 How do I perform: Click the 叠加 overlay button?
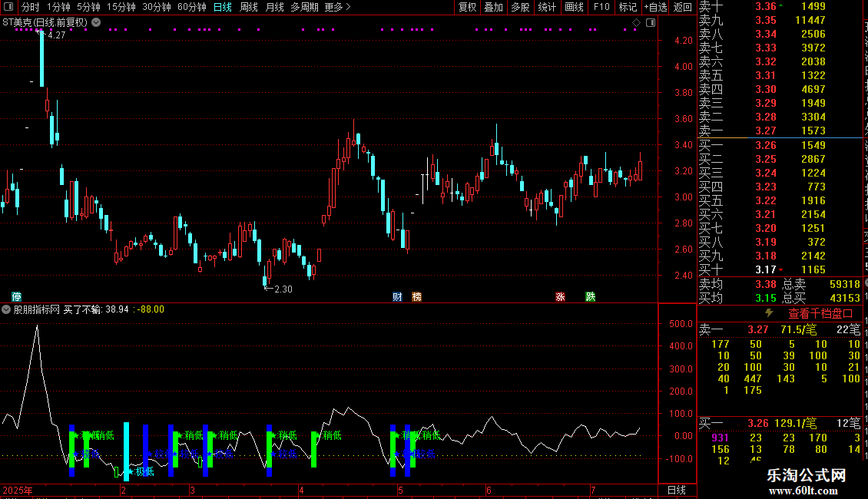pyautogui.click(x=493, y=7)
